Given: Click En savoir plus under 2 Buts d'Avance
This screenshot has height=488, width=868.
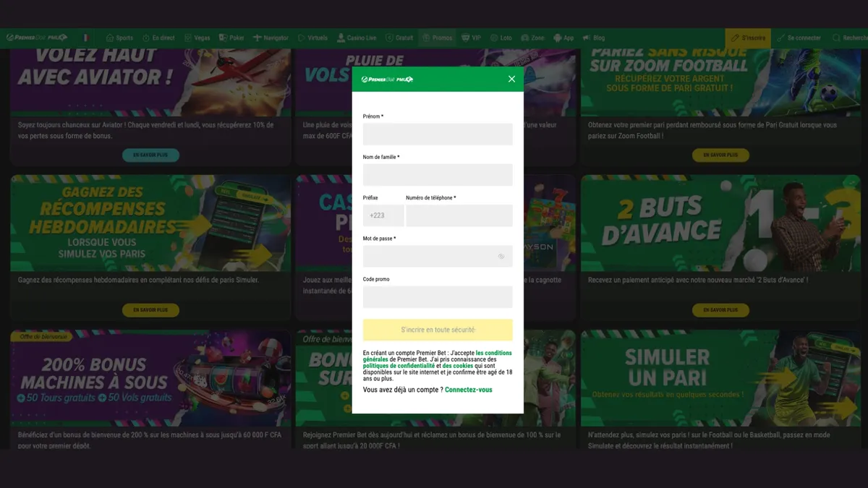Looking at the screenshot, I should 720,309.
